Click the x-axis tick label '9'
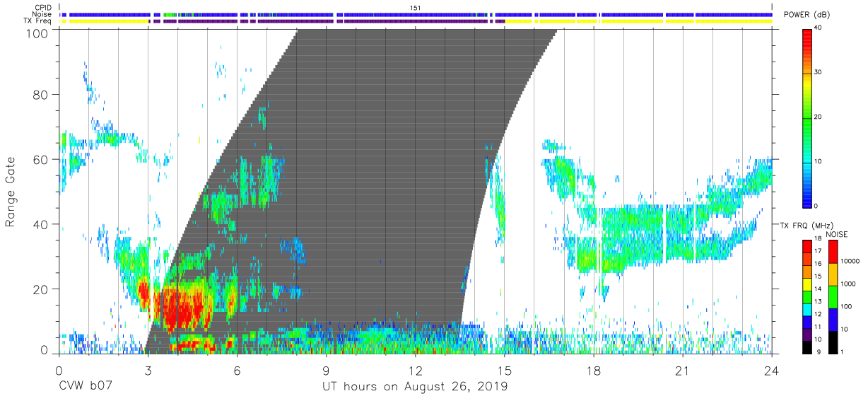Image resolution: width=868 pixels, height=401 pixels. [326, 371]
